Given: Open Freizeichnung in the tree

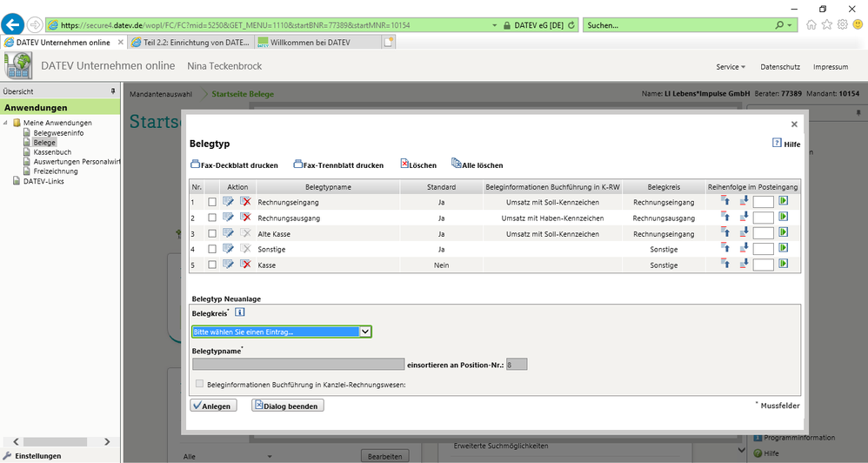Looking at the screenshot, I should (x=56, y=171).
